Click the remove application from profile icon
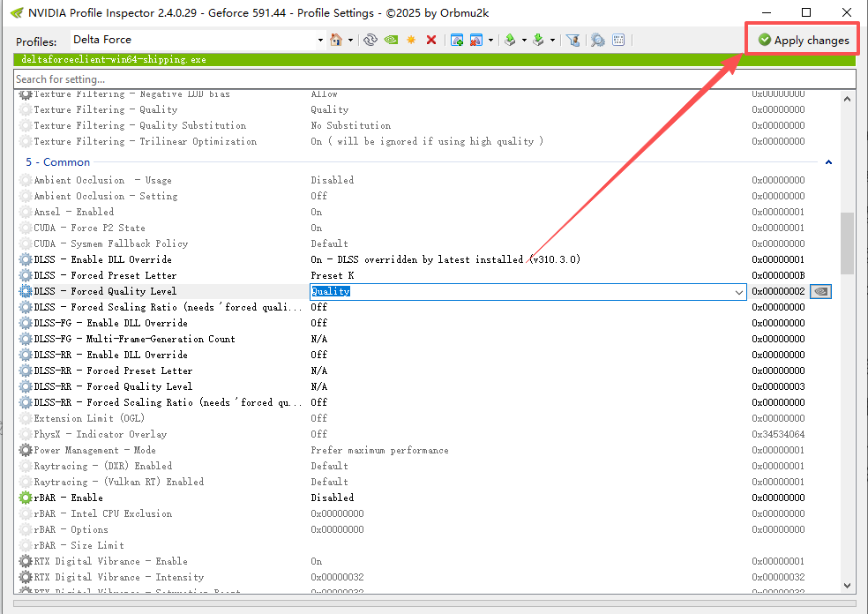This screenshot has width=868, height=614. tap(476, 40)
